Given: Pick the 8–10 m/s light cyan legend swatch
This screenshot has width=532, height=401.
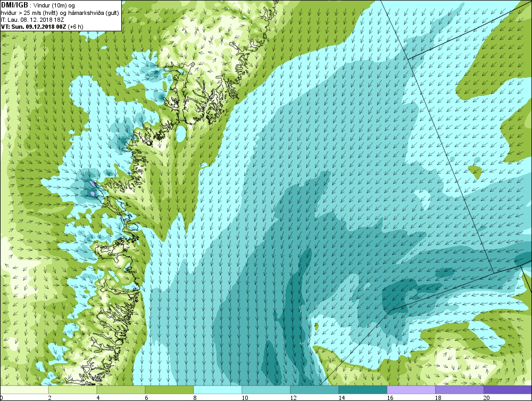Looking at the screenshot, I should pos(218,390).
